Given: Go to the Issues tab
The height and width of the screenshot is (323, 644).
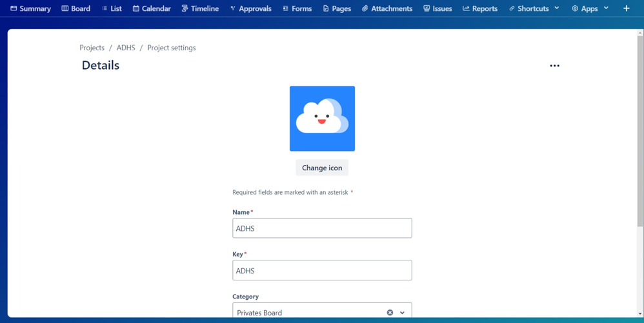Looking at the screenshot, I should 438,8.
